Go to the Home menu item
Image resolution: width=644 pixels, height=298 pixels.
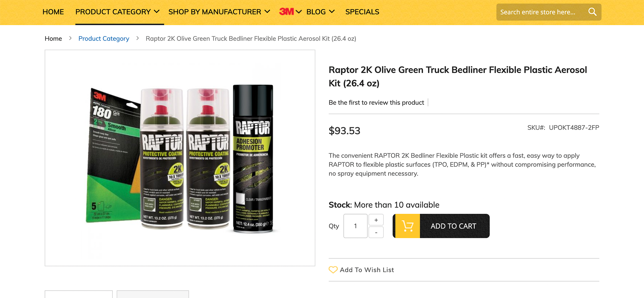click(53, 12)
